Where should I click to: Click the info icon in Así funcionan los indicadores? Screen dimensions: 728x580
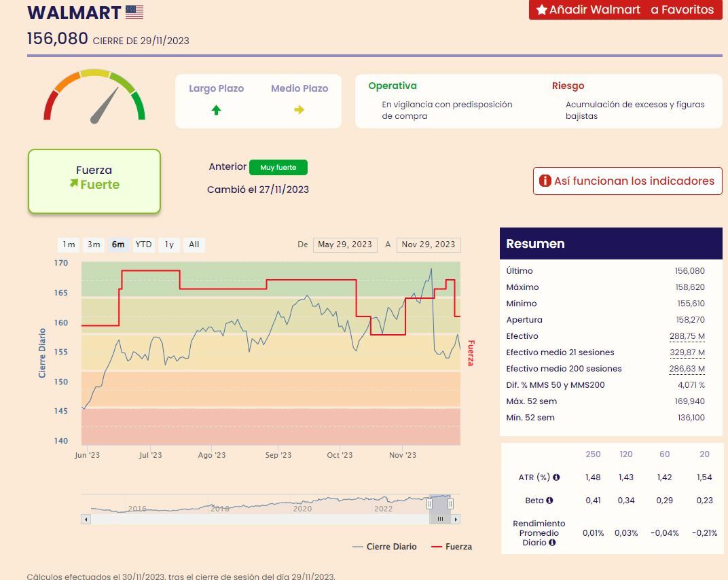pyautogui.click(x=545, y=181)
